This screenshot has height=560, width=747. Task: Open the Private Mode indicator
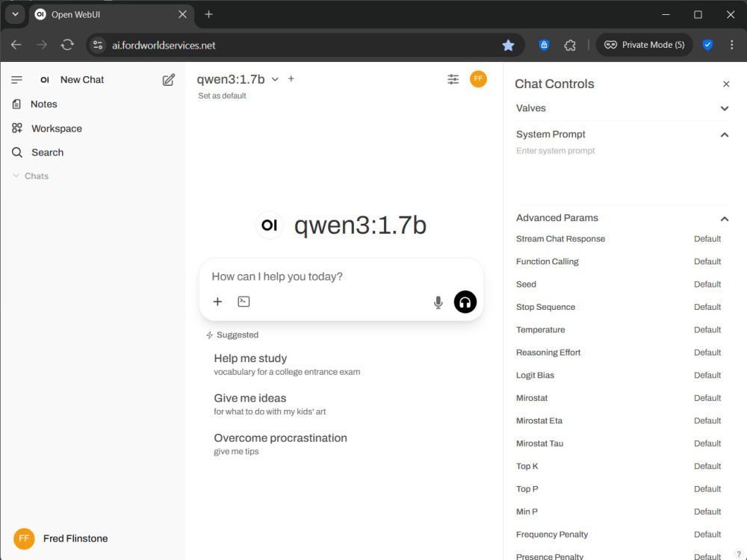pos(644,45)
